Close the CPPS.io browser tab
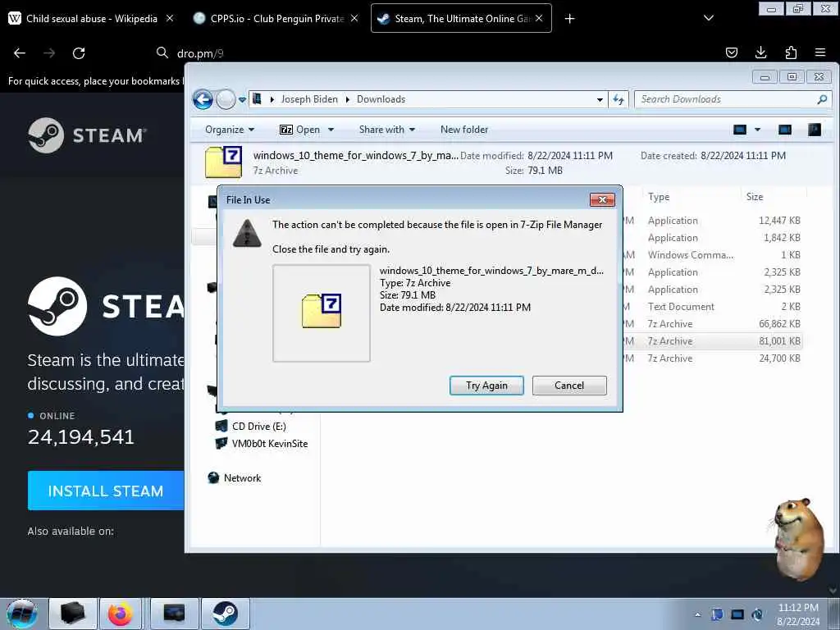Image resolution: width=840 pixels, height=630 pixels. (x=354, y=18)
